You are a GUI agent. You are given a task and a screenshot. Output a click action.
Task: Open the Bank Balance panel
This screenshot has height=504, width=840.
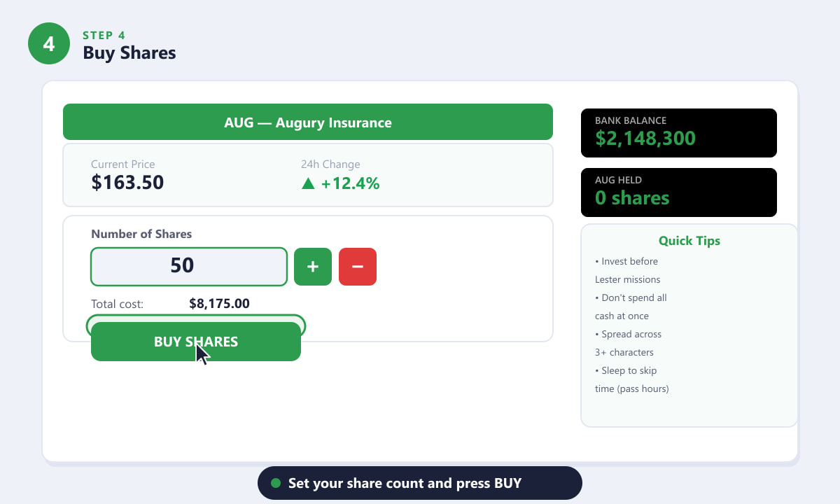(x=679, y=133)
